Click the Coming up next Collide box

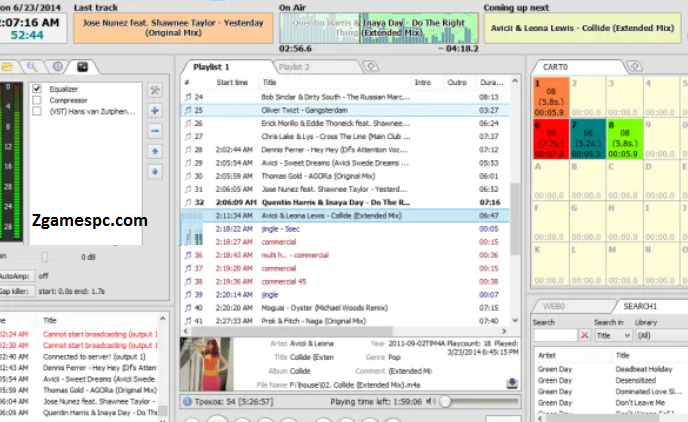click(582, 28)
